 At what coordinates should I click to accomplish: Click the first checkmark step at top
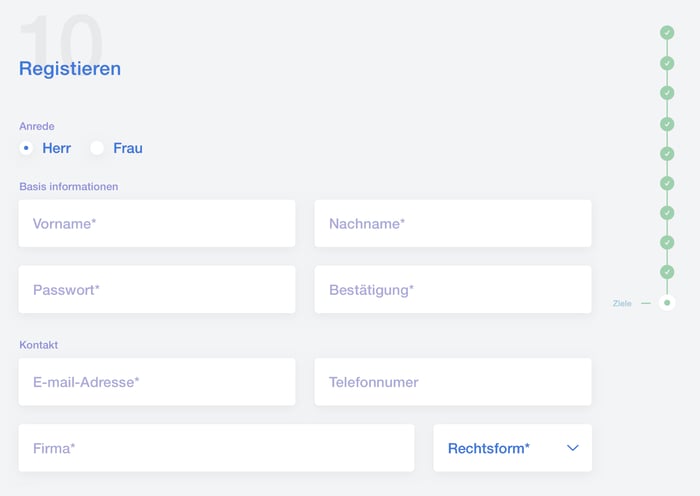[x=667, y=33]
